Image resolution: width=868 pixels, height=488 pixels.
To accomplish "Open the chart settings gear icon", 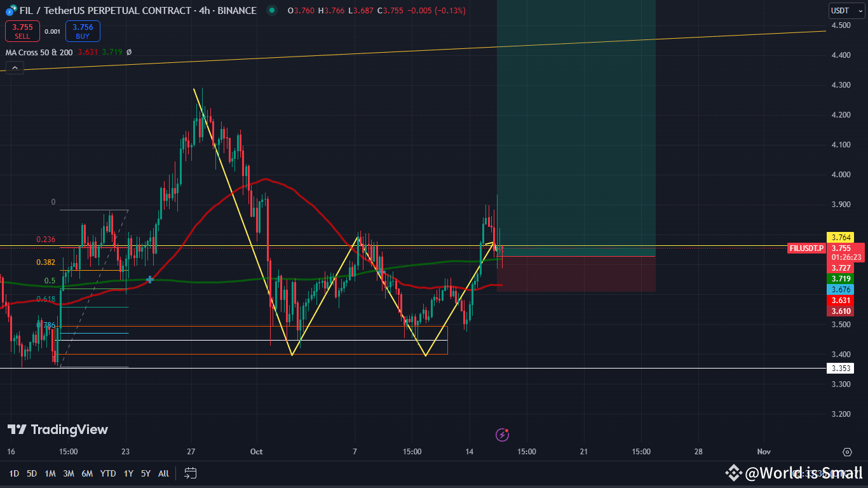I will point(848,452).
